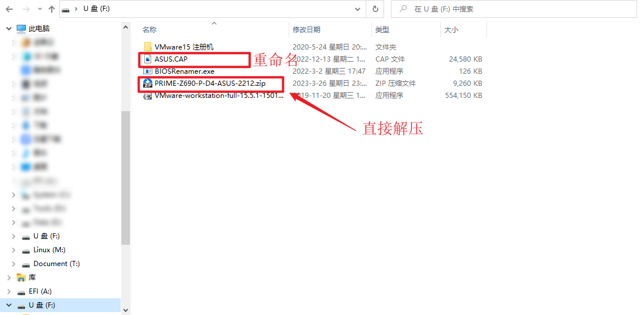
Task: Select the ASUS.CAP file icon
Action: click(x=148, y=59)
